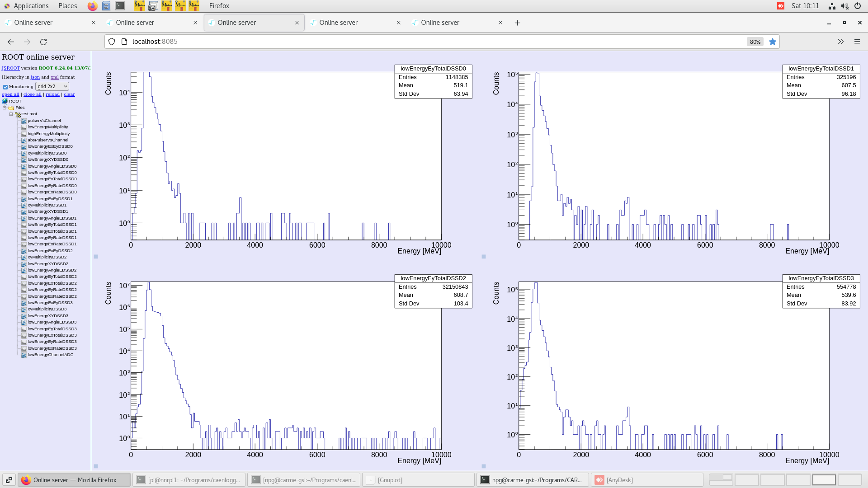Click the ROOT globe icon in hierarchy
The width and height of the screenshot is (868, 488).
coord(5,101)
